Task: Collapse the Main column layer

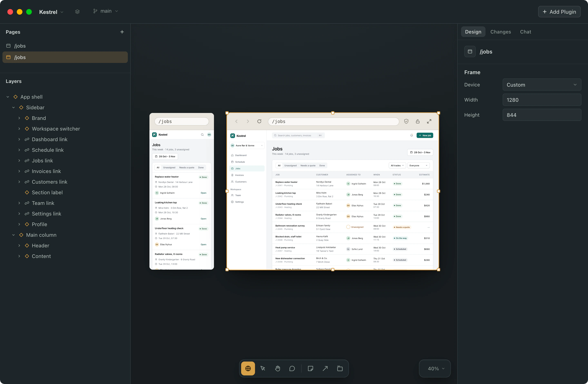Action: [13, 235]
